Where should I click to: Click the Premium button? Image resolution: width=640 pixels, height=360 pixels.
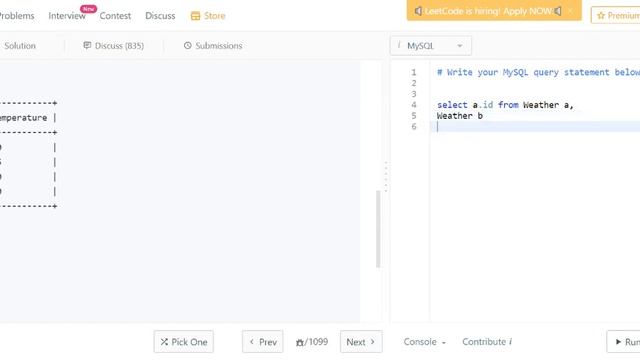(616, 16)
